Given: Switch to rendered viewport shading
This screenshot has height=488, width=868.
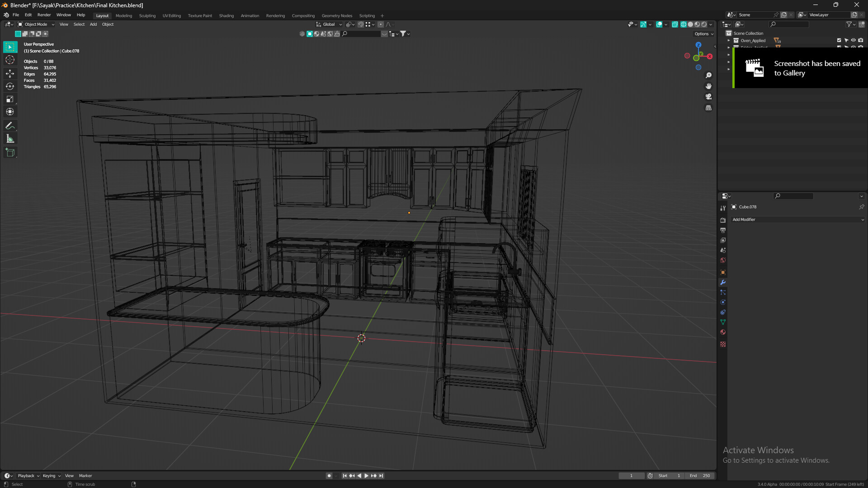Looking at the screenshot, I should 704,24.
